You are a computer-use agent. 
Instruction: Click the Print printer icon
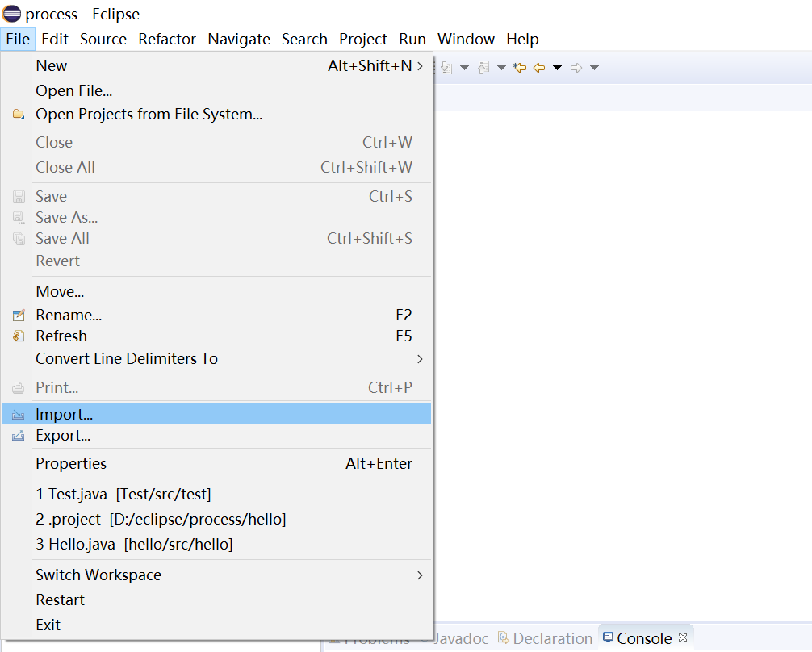point(18,387)
